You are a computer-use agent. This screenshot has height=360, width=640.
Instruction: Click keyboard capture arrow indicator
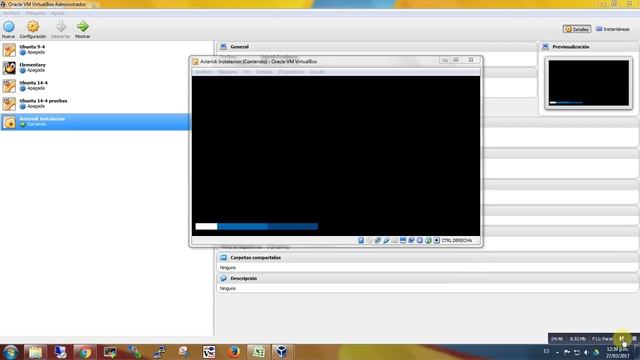tap(436, 240)
